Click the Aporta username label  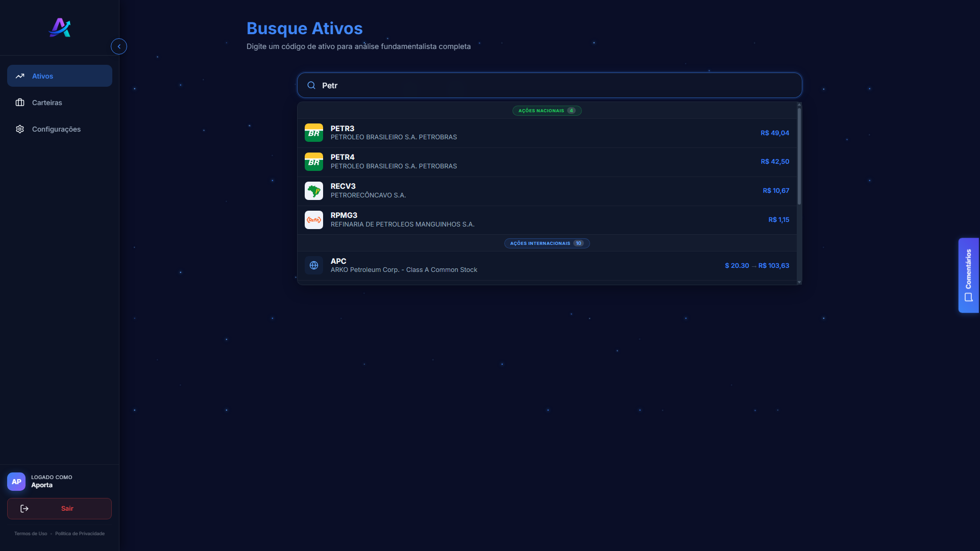pyautogui.click(x=42, y=485)
